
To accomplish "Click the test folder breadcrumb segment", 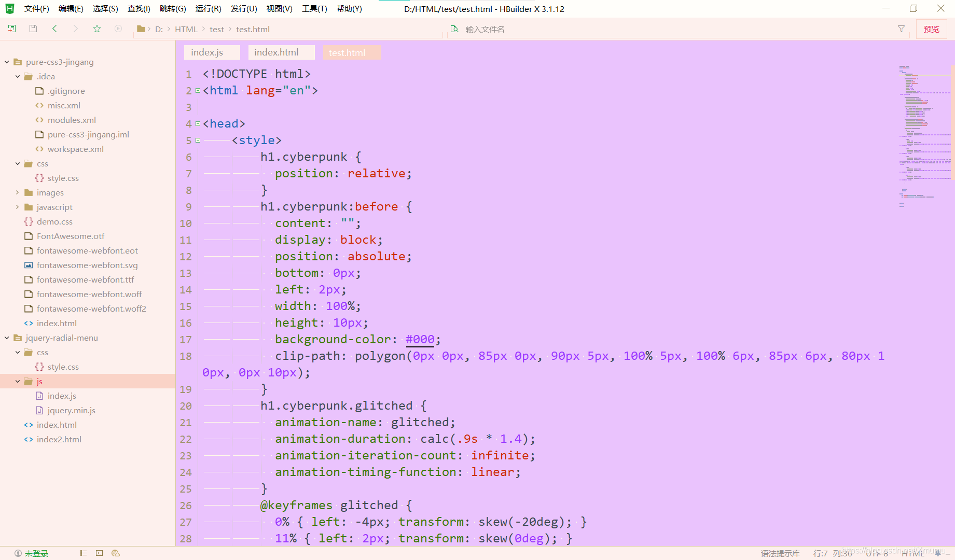I will click(x=217, y=29).
